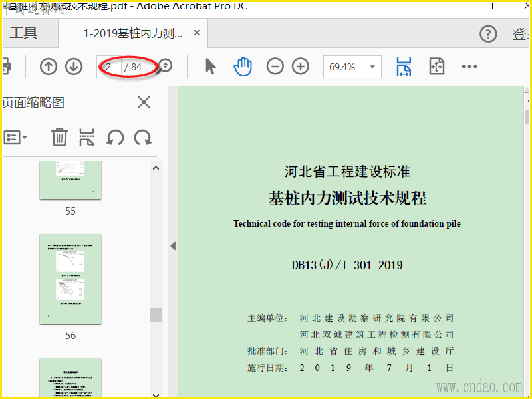The image size is (532, 399).
Task: Click the document vertical scrollbar handle
Action: (x=527, y=117)
